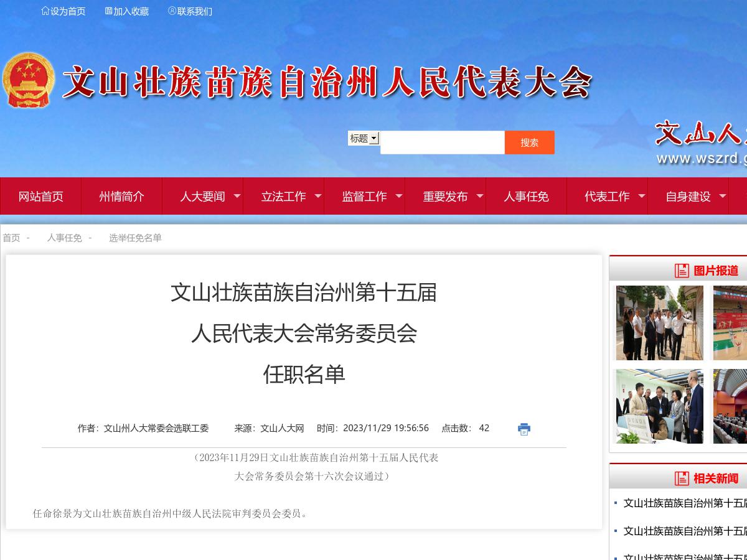Click the 加入收藏 bookmark icon
Screen dimensions: 747x560
pyautogui.click(x=108, y=11)
